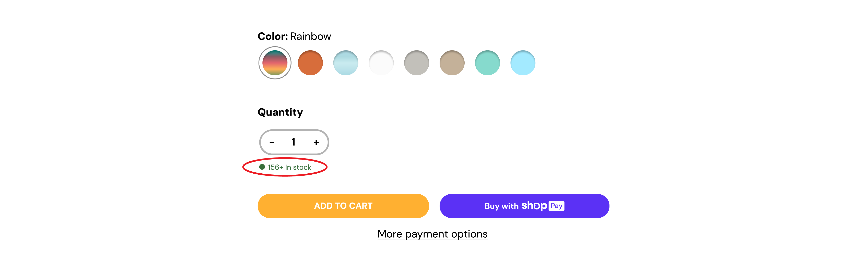The height and width of the screenshot is (271, 868).
Task: Click the bold Color label
Action: (273, 36)
